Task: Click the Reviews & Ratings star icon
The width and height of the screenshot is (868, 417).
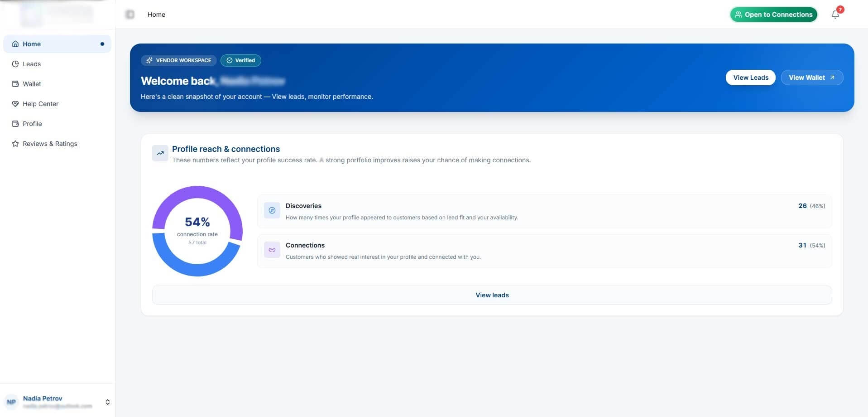Action: [15, 144]
